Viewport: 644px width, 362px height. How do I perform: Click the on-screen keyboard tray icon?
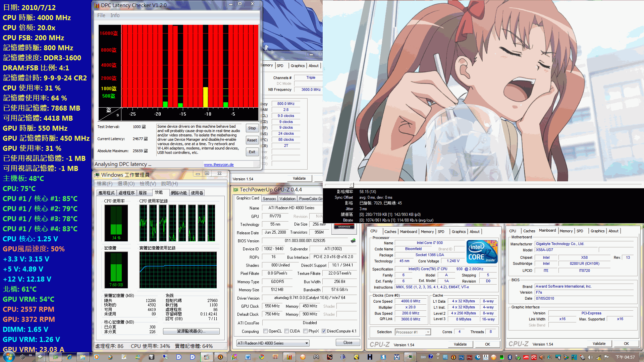[x=423, y=357]
